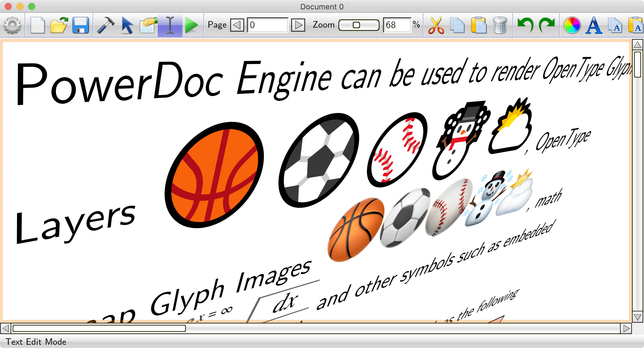Delete with the trash can icon
Screen dimensions: 644x348
click(x=500, y=25)
